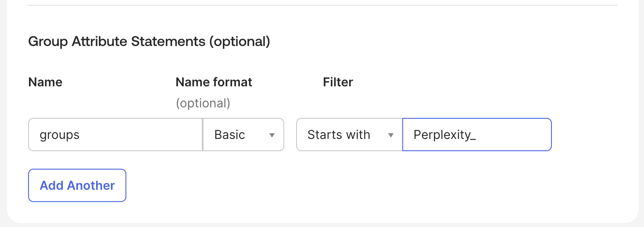Click the divider above Group Attribute Statements
644x227 pixels.
click(x=322, y=5)
